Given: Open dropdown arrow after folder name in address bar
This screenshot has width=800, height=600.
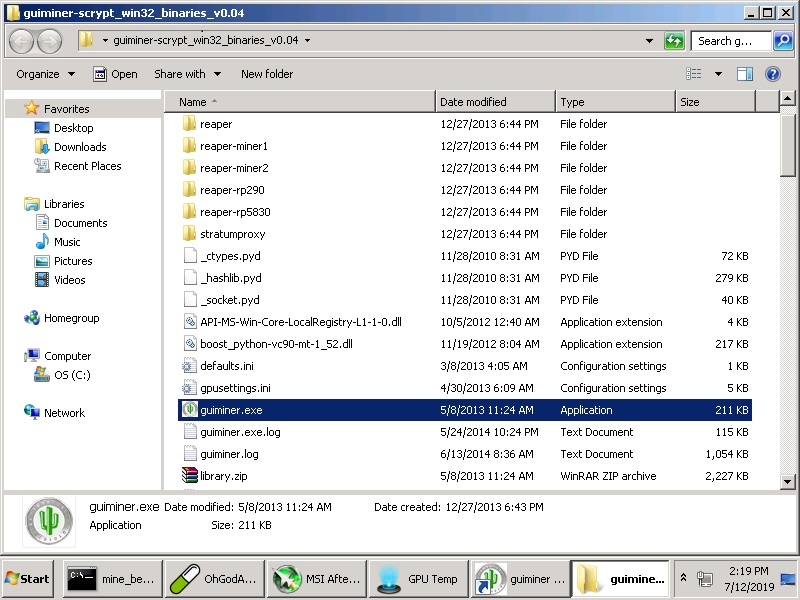Looking at the screenshot, I should pos(307,40).
